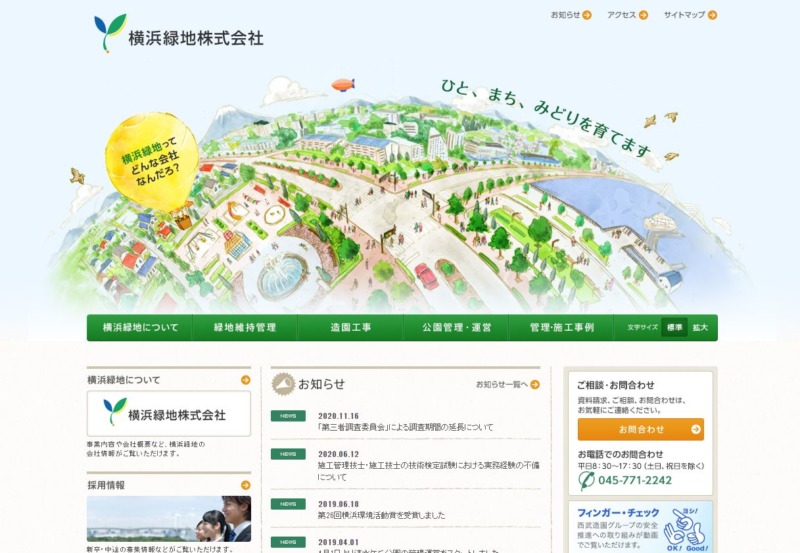Click the NEWS badge for 2020.06.12
The image size is (800, 553).
(288, 454)
